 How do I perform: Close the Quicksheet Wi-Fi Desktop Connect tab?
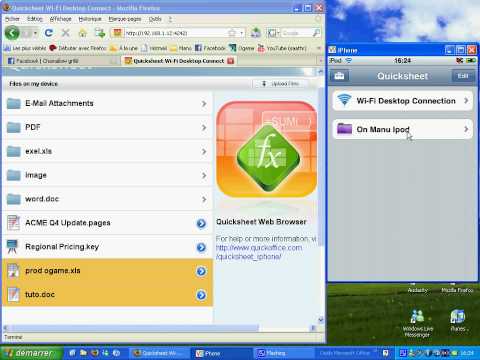230,61
